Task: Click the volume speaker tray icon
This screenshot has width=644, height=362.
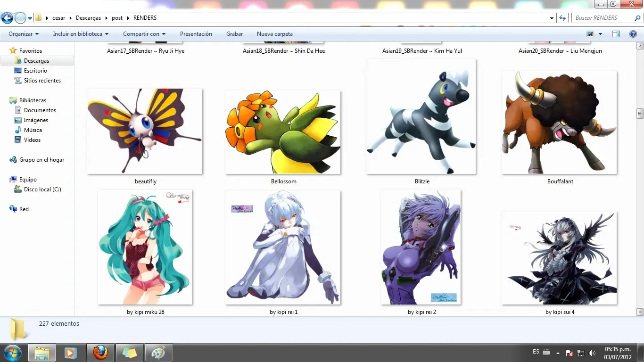Action: (592, 353)
